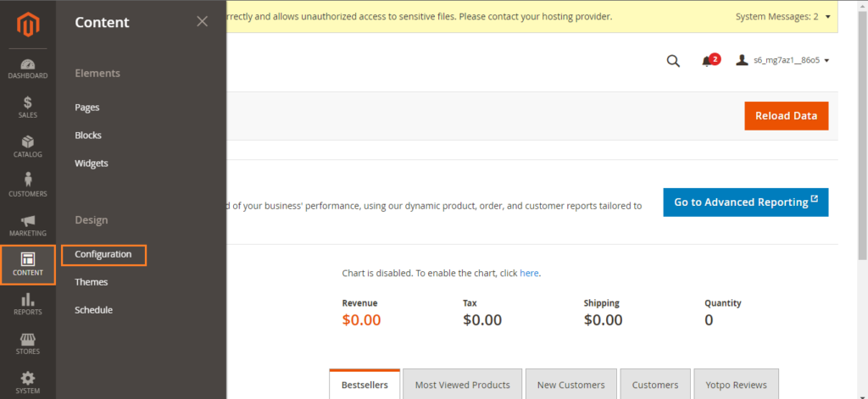Image resolution: width=868 pixels, height=399 pixels.
Task: Open the s6_mg7az1__86o5 account dropdown
Action: 782,60
